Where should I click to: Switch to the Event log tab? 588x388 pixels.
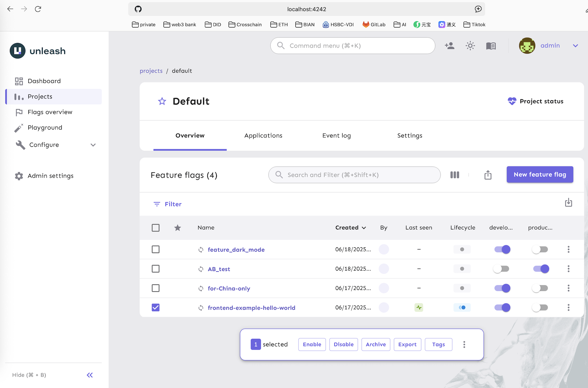point(336,135)
